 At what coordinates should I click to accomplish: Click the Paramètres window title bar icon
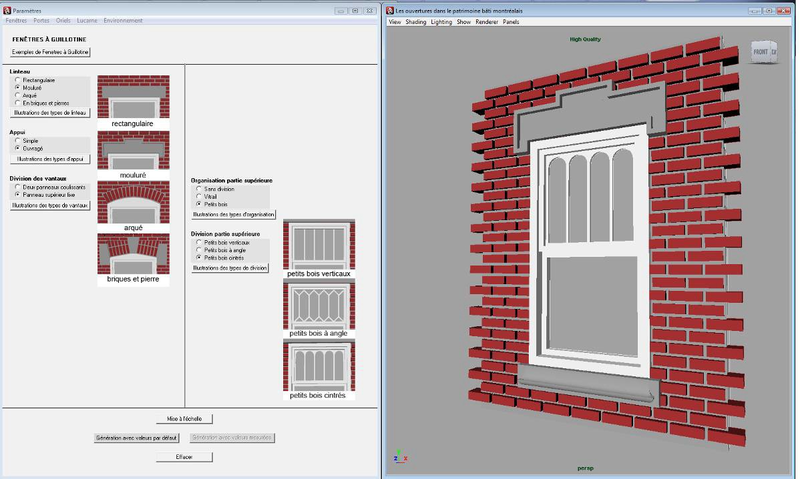click(x=7, y=10)
